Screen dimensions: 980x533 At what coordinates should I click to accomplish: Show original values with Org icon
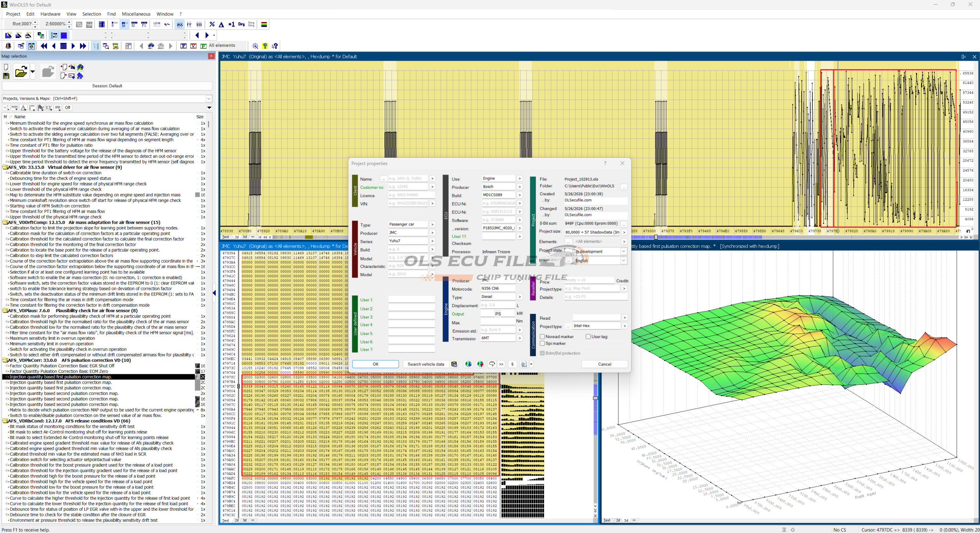241,24
